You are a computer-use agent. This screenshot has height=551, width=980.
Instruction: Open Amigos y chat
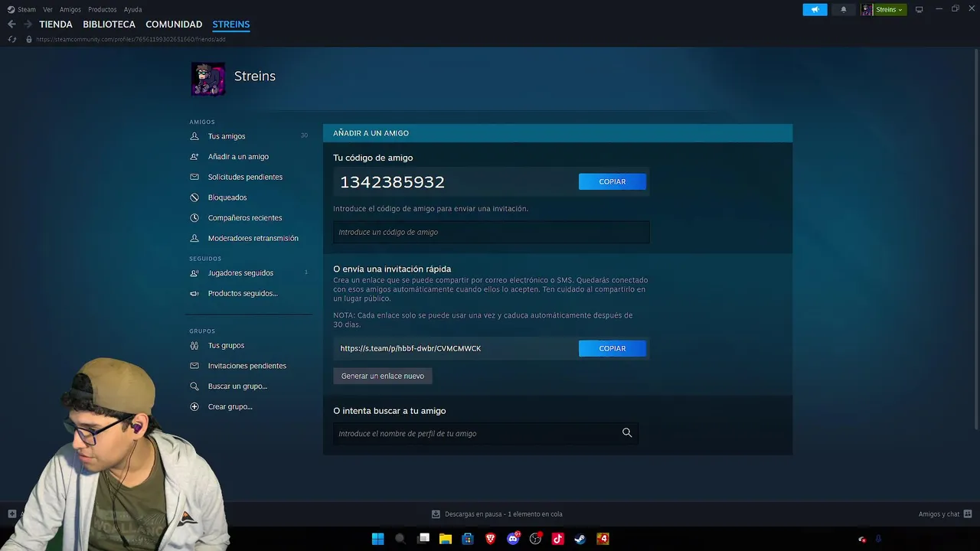click(945, 514)
